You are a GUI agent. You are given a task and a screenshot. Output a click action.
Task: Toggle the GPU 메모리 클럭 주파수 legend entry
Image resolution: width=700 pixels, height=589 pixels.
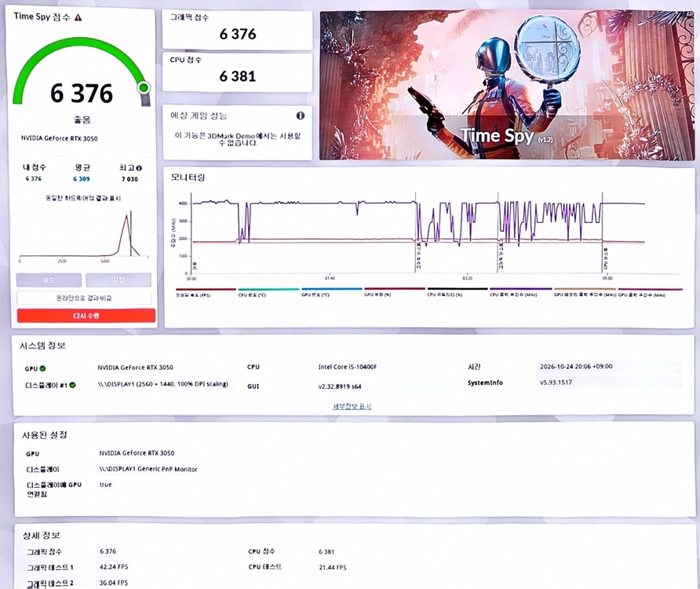(x=585, y=292)
